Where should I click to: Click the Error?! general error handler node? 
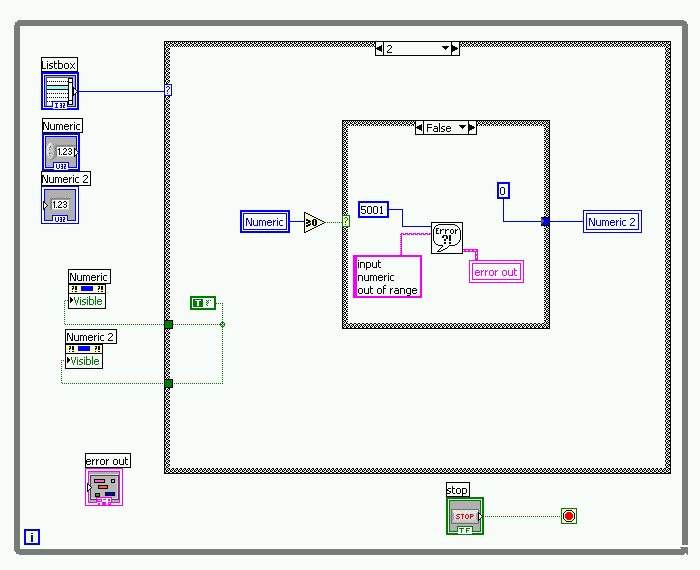[447, 238]
